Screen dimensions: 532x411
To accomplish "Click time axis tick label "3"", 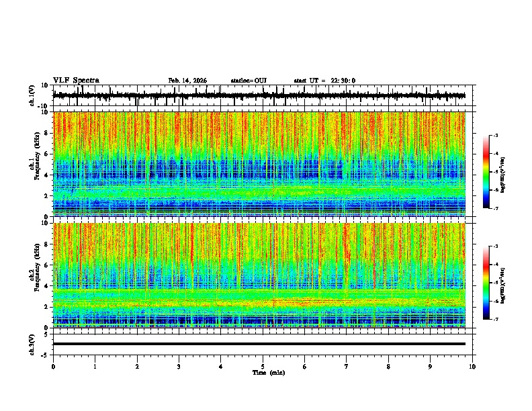I will pos(179,367).
